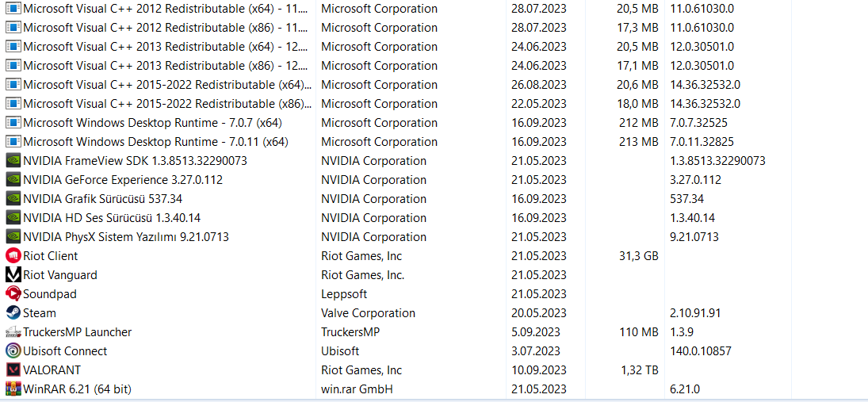Click the Steam version number 2.10.91.91
Screen dimensions: 868x402
695,313
